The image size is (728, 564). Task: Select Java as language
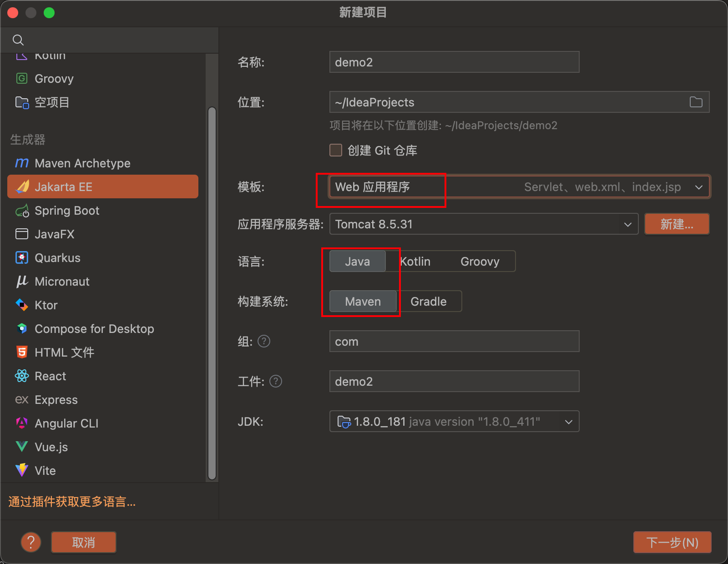(x=358, y=262)
